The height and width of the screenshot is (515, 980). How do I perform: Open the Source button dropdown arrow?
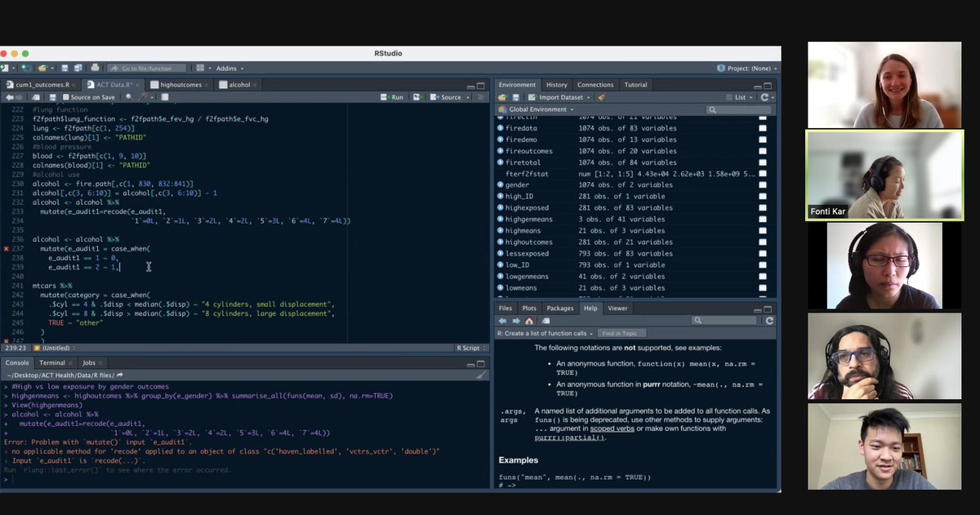pyautogui.click(x=467, y=97)
